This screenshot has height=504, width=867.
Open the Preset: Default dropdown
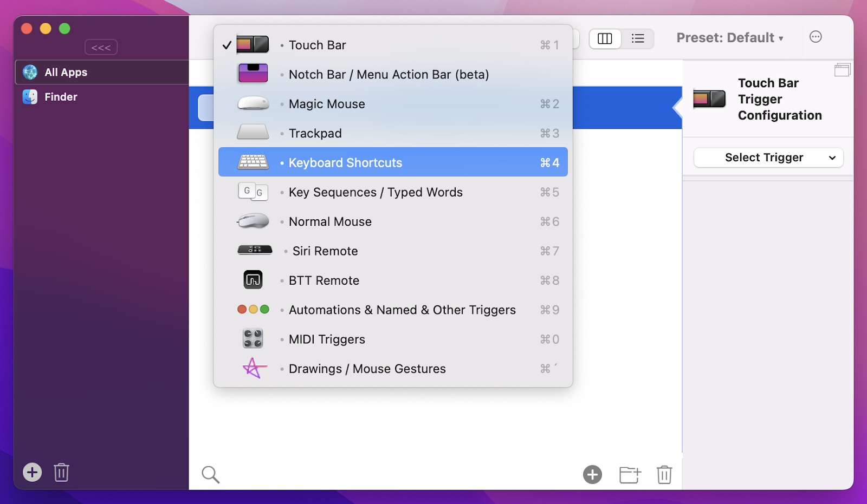[x=729, y=37]
